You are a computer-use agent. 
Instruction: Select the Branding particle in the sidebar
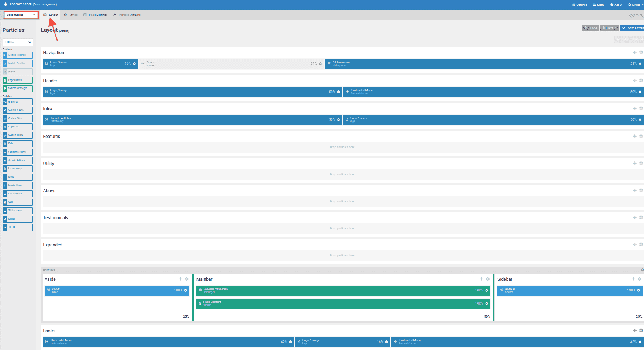(x=17, y=102)
